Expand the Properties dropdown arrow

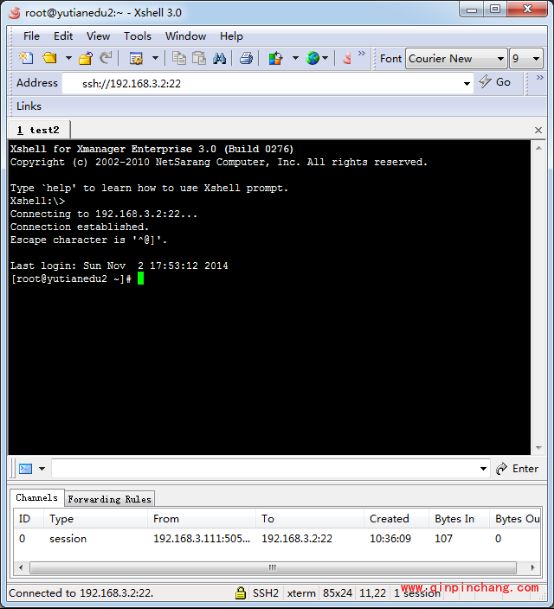tap(155, 59)
